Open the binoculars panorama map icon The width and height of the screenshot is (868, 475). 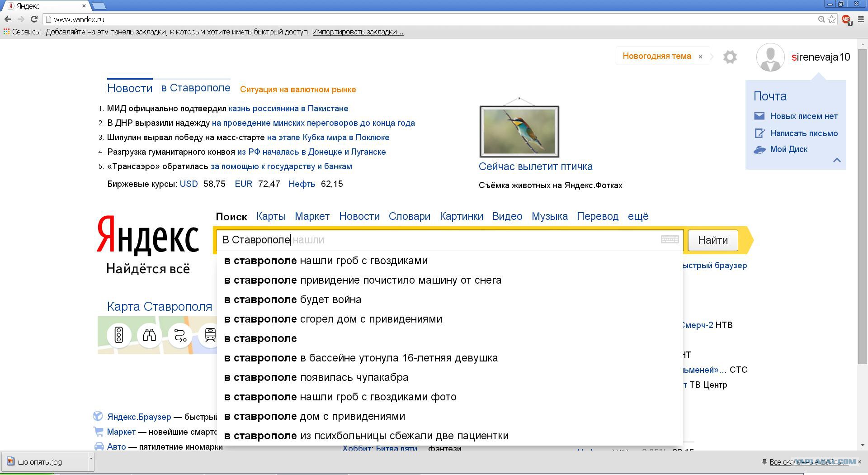[149, 335]
